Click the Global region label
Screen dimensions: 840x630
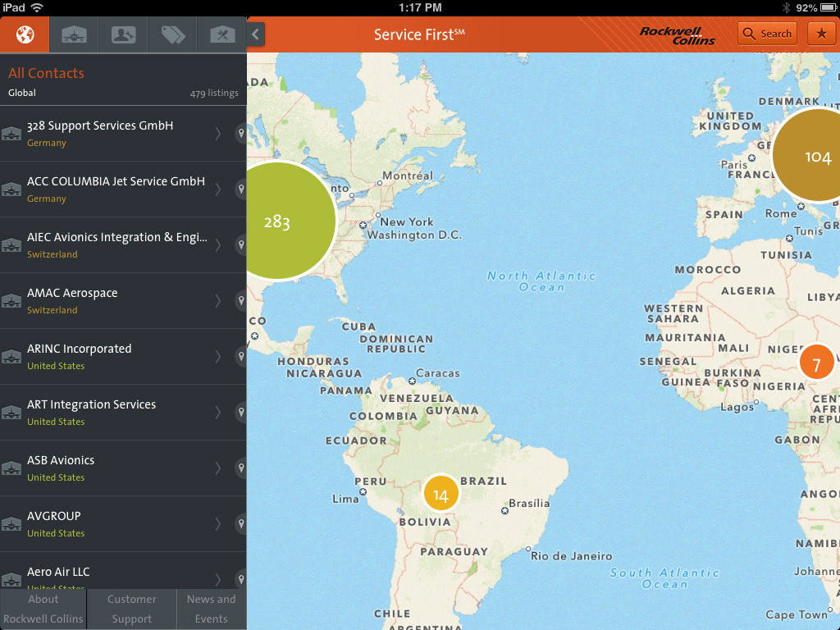(22, 93)
